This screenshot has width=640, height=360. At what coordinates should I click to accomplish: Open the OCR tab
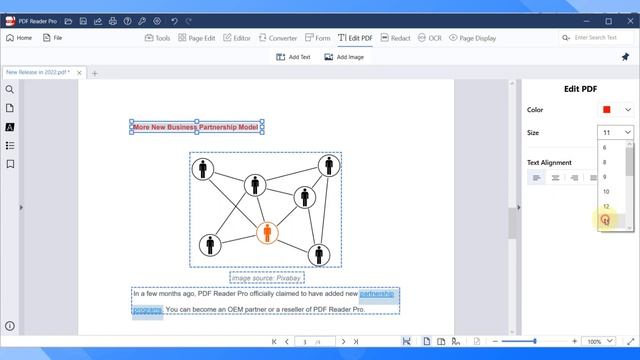pos(429,38)
